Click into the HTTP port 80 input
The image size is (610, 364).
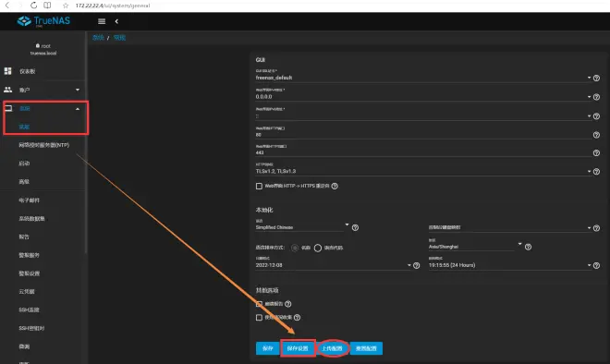pyautogui.click(x=423, y=134)
